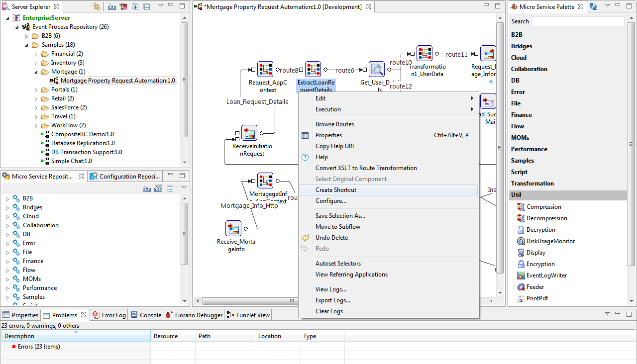This screenshot has width=637, height=364.
Task: Expand the B2B (6) folder in Server Explorer
Action: tap(27, 36)
